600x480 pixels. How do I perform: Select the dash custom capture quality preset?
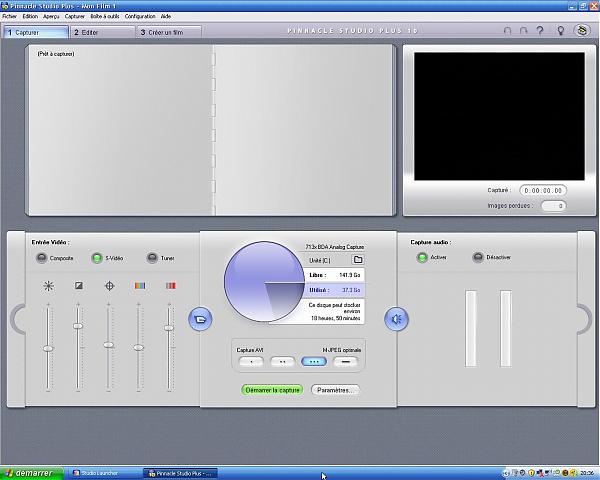click(x=345, y=361)
